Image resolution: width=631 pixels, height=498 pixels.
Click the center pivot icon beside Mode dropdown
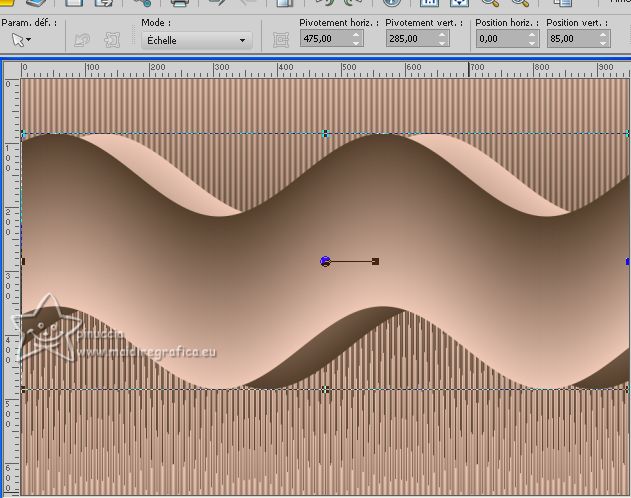point(281,40)
